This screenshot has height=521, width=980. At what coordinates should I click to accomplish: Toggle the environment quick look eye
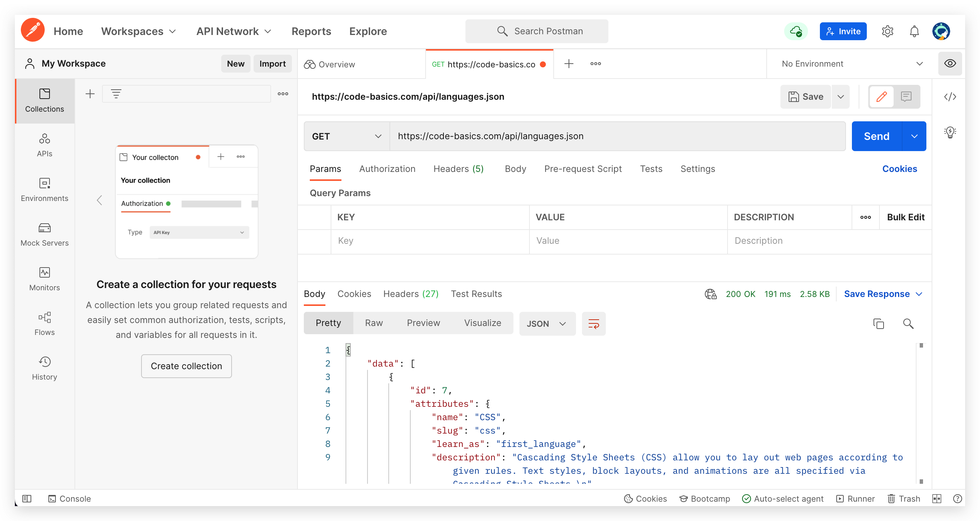tap(950, 64)
